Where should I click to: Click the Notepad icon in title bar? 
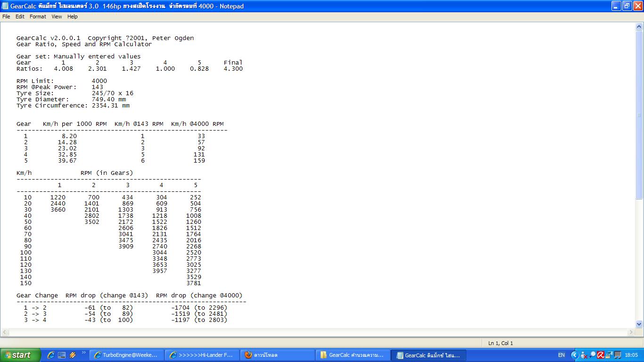tap(5, 6)
